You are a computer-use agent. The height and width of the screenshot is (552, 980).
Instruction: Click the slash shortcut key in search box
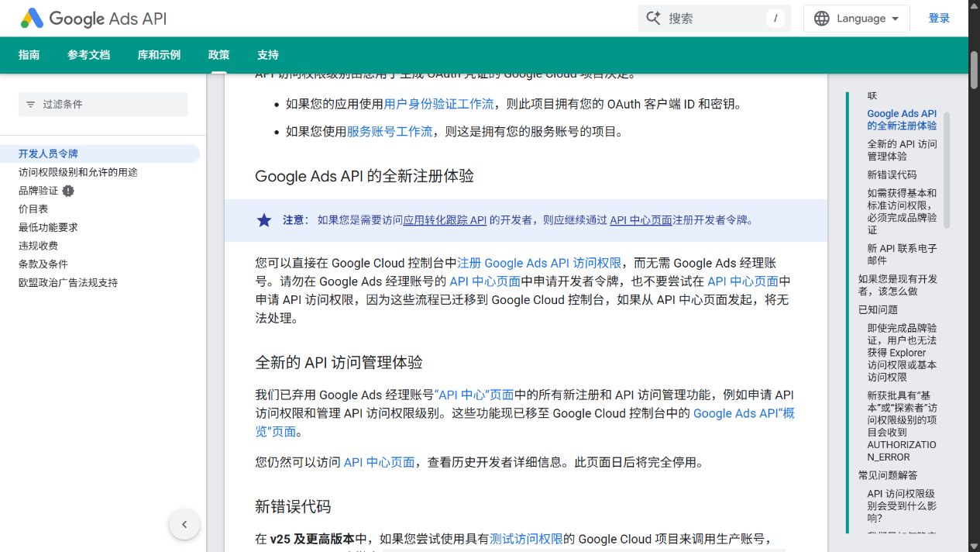pos(775,19)
